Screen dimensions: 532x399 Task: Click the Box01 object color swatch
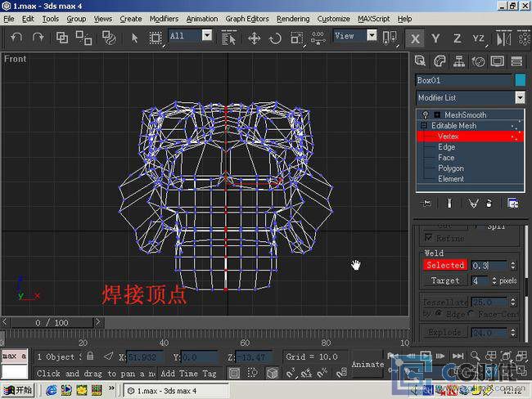point(520,80)
